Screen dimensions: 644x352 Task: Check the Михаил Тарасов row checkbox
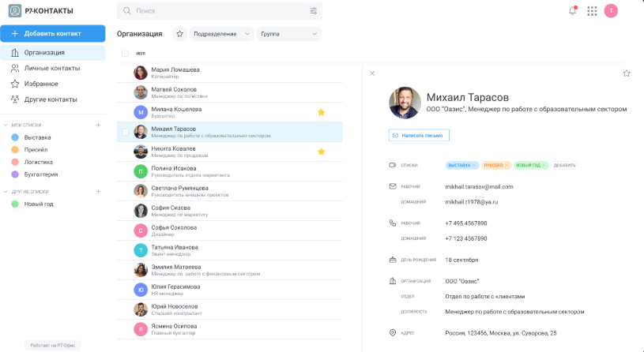pos(126,132)
